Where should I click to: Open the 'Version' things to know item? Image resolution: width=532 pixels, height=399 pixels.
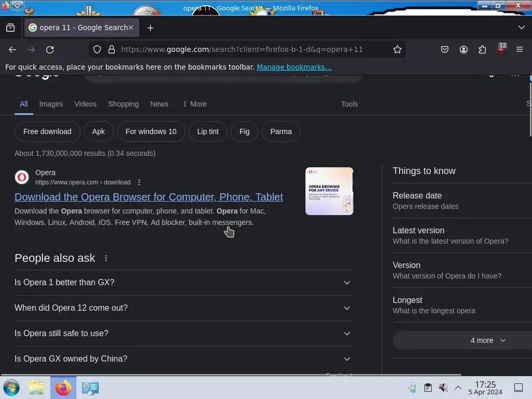click(462, 270)
